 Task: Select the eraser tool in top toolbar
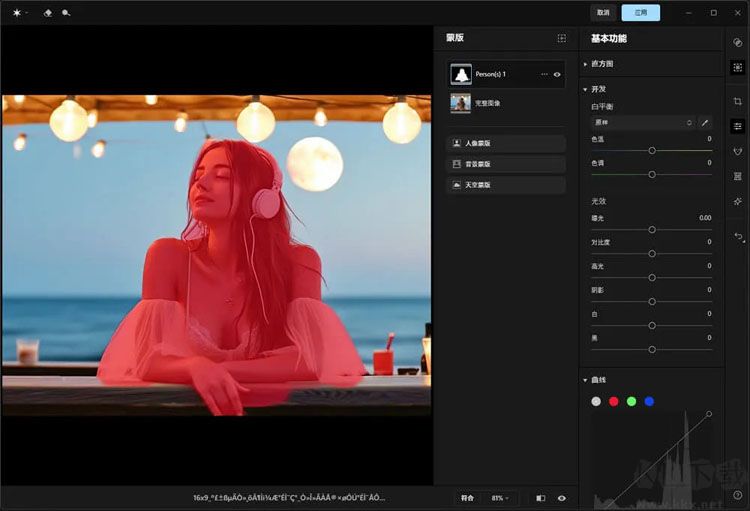[x=47, y=13]
